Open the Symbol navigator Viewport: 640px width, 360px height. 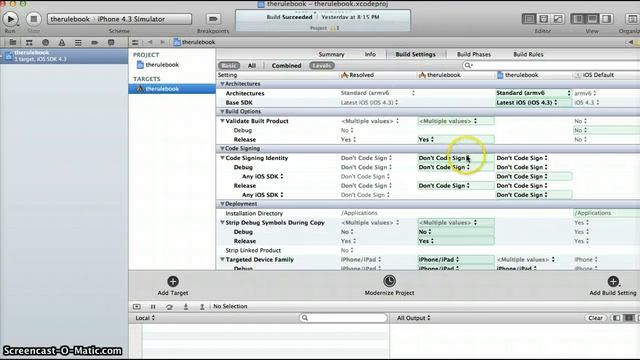coord(29,42)
